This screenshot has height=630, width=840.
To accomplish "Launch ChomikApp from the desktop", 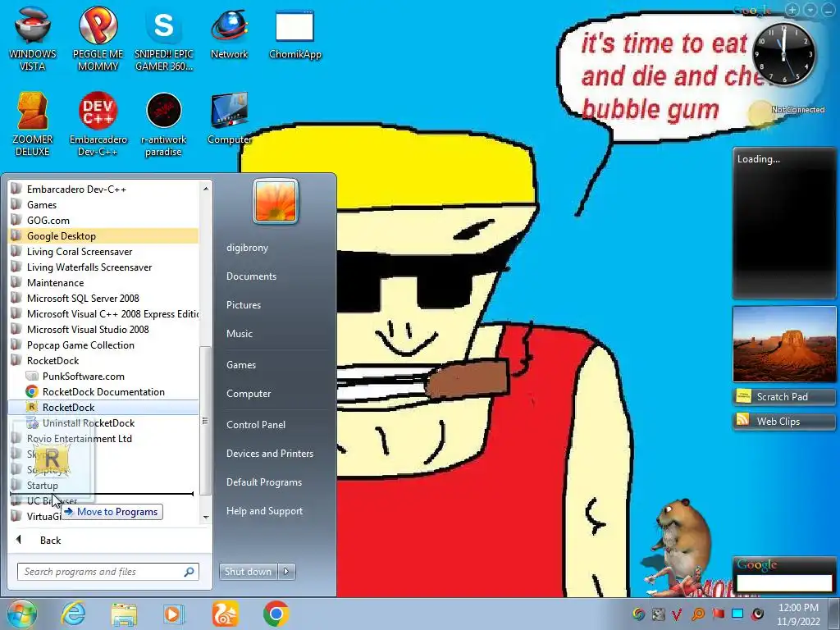I will point(294,34).
